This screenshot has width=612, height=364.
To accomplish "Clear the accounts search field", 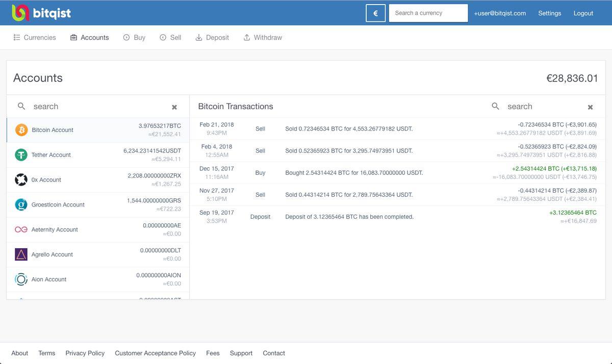I will pyautogui.click(x=174, y=107).
